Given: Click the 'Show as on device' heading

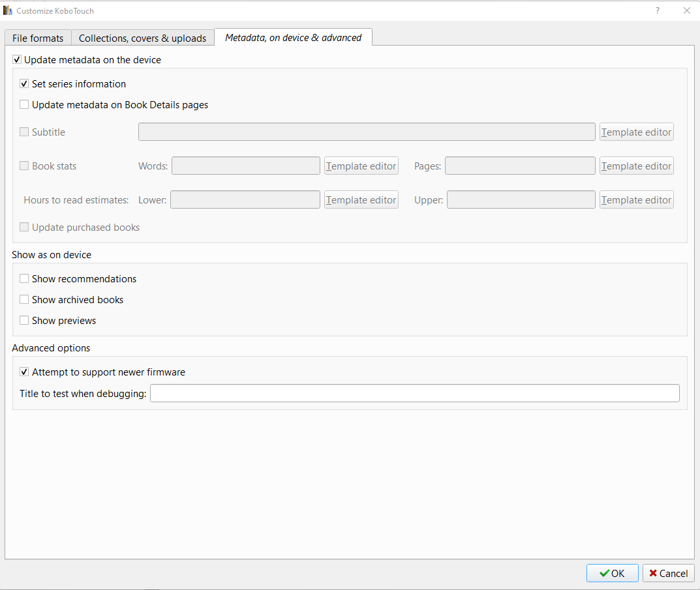Looking at the screenshot, I should (x=52, y=255).
